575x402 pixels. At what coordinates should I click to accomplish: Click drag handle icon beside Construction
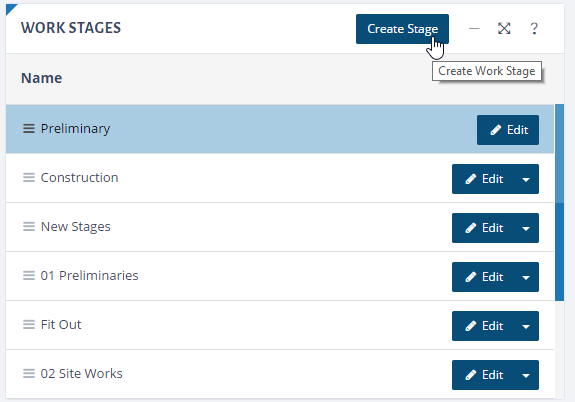[29, 178]
